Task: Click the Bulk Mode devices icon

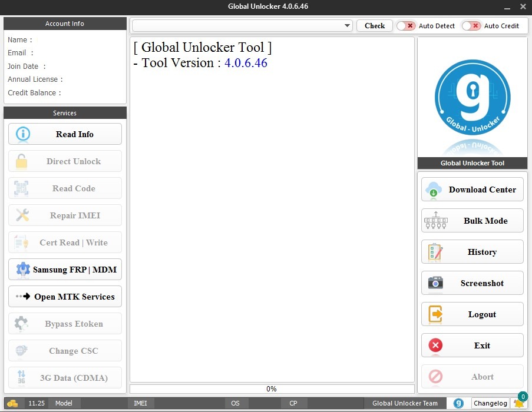Action: (435, 221)
